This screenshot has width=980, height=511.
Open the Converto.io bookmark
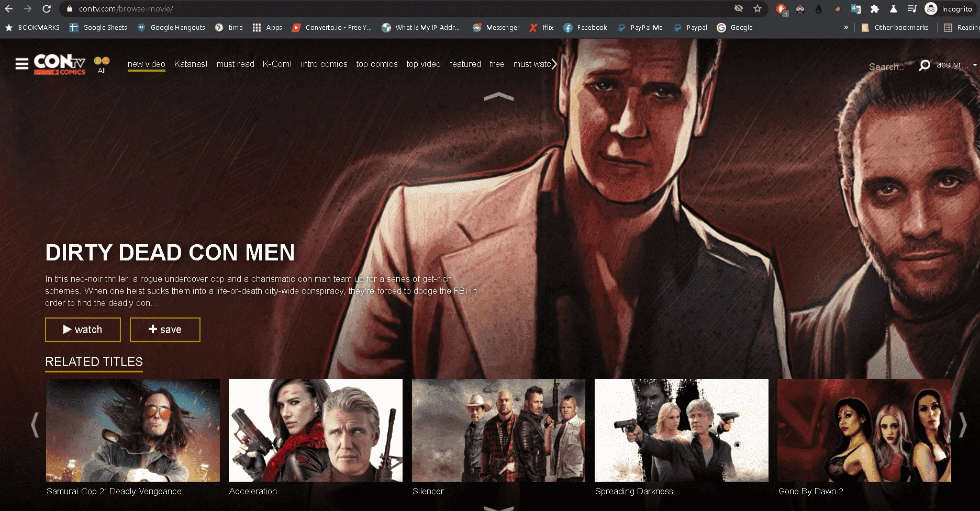(x=332, y=28)
